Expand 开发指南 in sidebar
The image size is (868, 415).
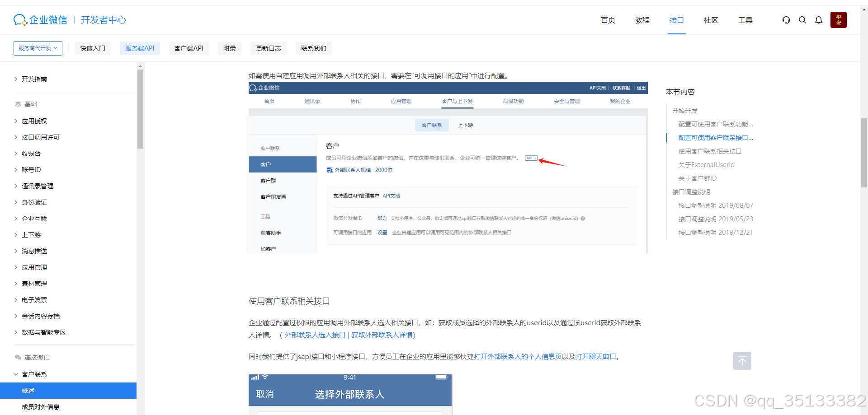pos(34,79)
